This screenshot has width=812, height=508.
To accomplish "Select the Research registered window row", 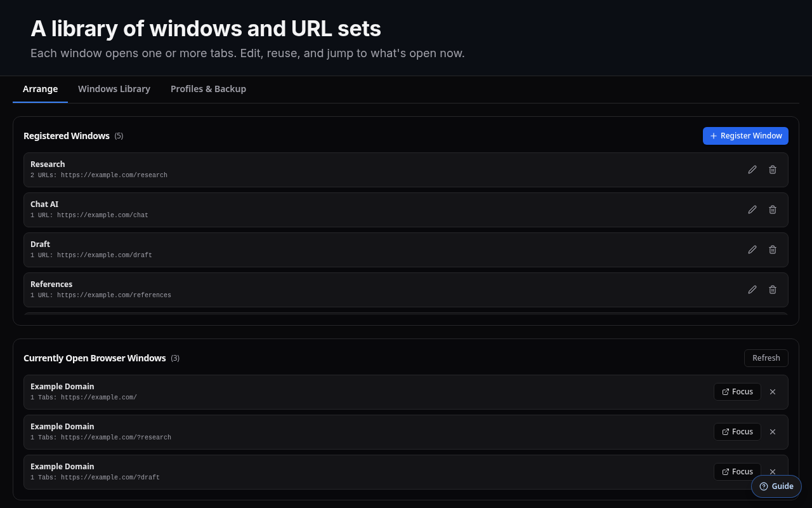I will tap(406, 170).
